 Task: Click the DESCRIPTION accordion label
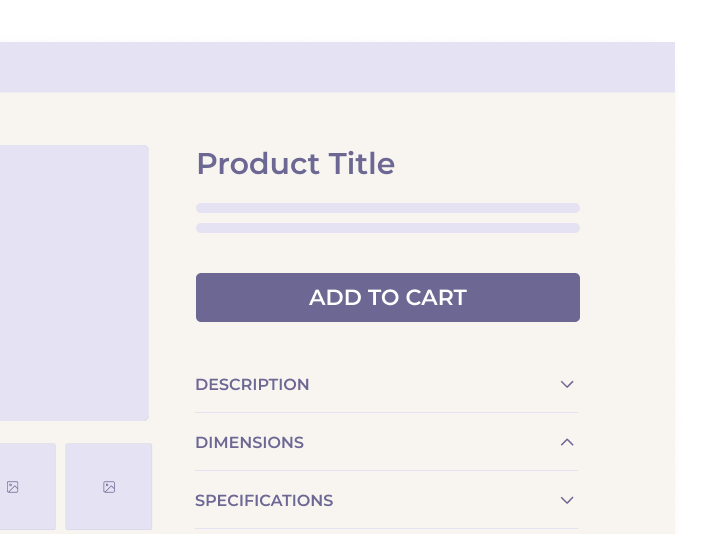252,384
